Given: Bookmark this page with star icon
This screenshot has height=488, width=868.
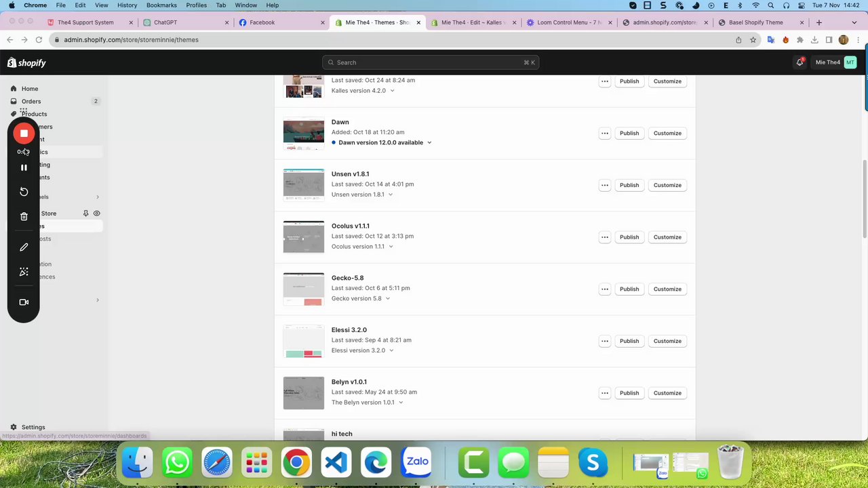Looking at the screenshot, I should pyautogui.click(x=753, y=40).
